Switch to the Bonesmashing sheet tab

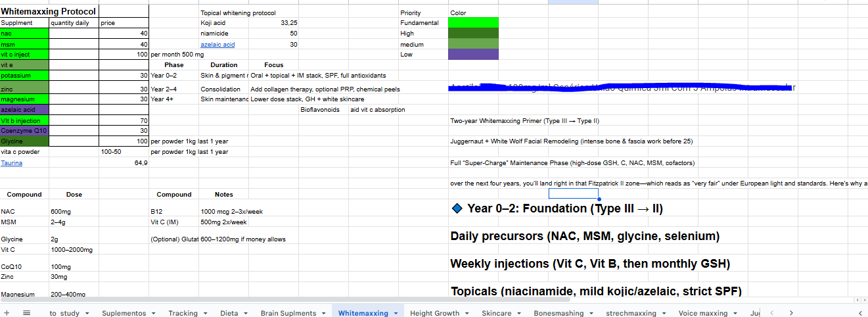pyautogui.click(x=558, y=313)
